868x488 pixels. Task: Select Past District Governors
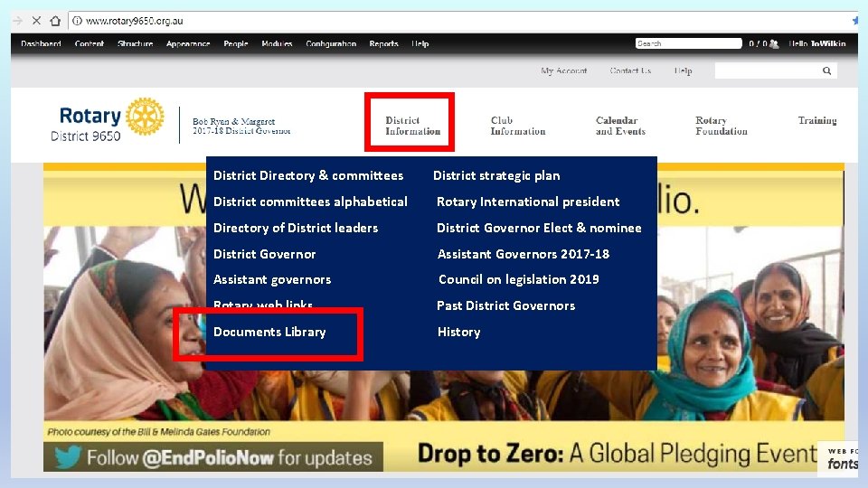(506, 305)
